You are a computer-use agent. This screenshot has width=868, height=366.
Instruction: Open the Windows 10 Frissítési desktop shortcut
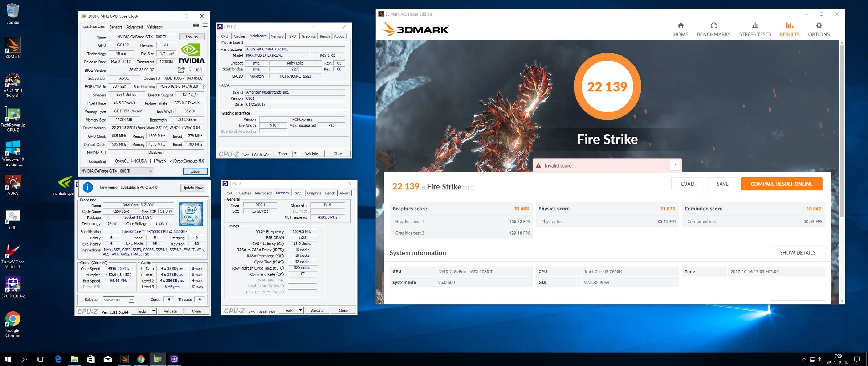[13, 153]
